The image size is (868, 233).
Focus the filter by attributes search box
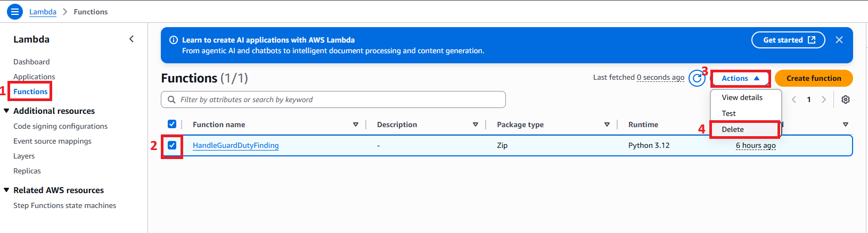pyautogui.click(x=333, y=99)
